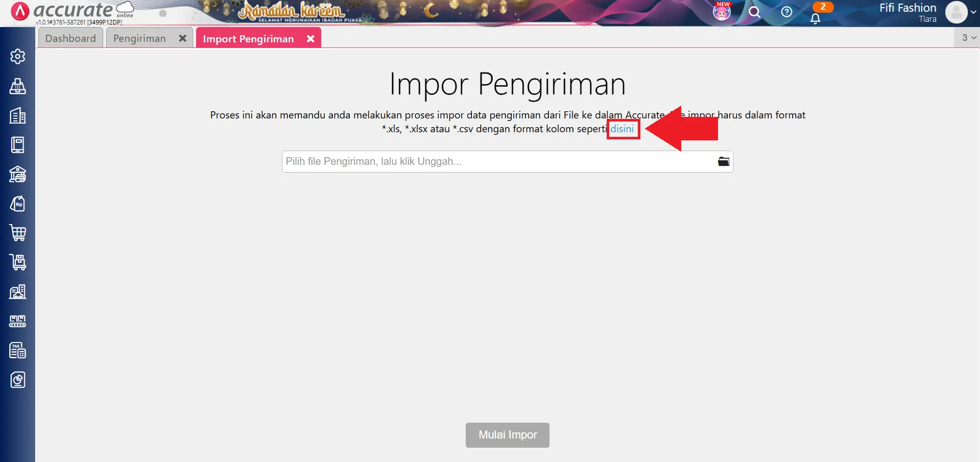980x462 pixels.
Task: Click the disini link for column format
Action: coord(623,129)
